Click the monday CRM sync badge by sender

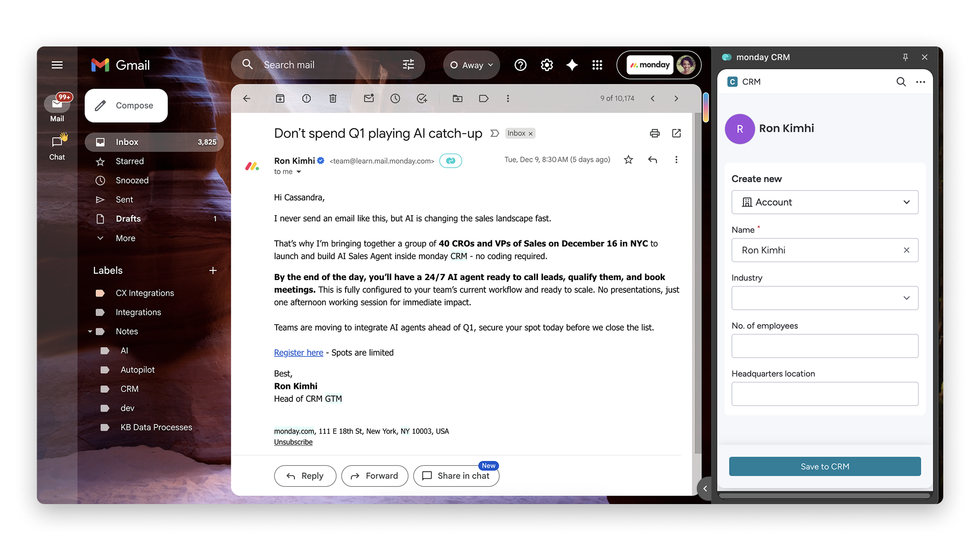click(x=451, y=161)
